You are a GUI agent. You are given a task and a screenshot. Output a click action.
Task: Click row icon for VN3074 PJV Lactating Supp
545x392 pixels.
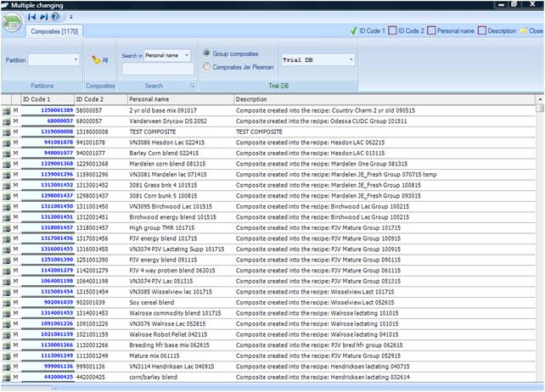[6, 249]
